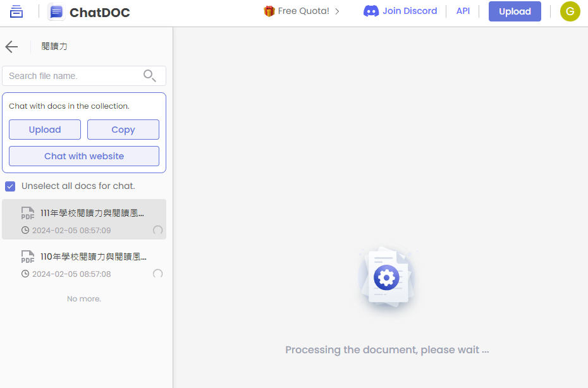
Task: Select the PDF icon of the 111年 document
Action: [27, 212]
